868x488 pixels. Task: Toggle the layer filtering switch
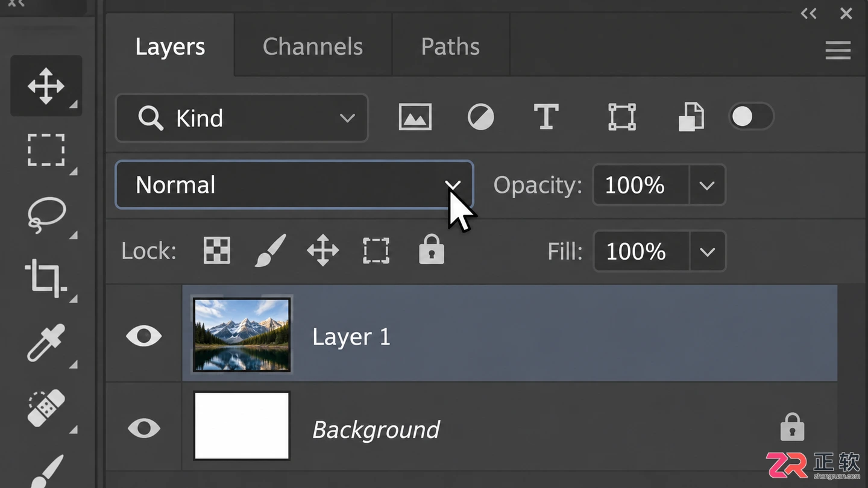[x=752, y=117]
